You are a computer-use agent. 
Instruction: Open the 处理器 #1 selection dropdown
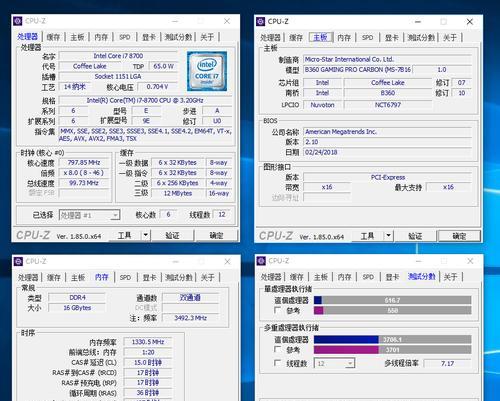tap(89, 215)
